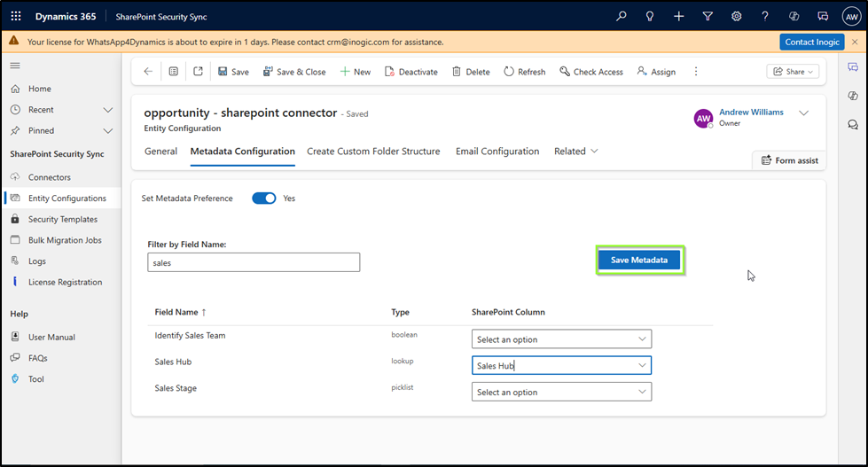
Task: Switch to the General tab
Action: coord(160,152)
